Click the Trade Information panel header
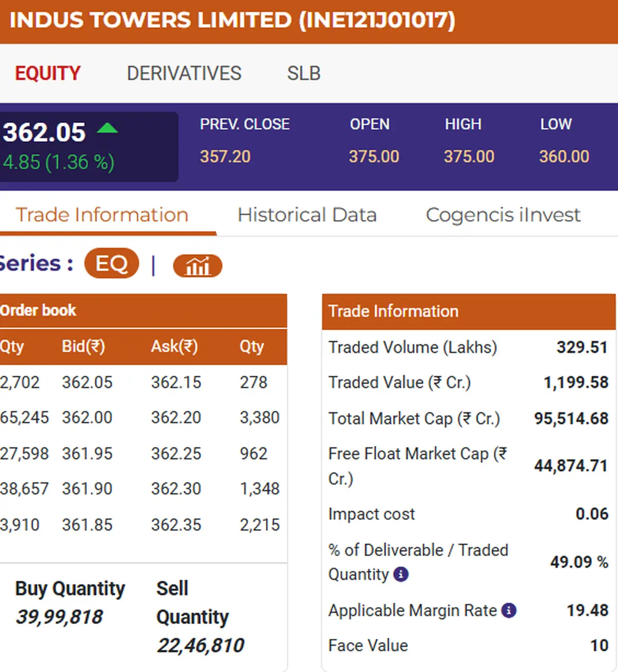Viewport: 618px width, 672px height. (x=469, y=311)
